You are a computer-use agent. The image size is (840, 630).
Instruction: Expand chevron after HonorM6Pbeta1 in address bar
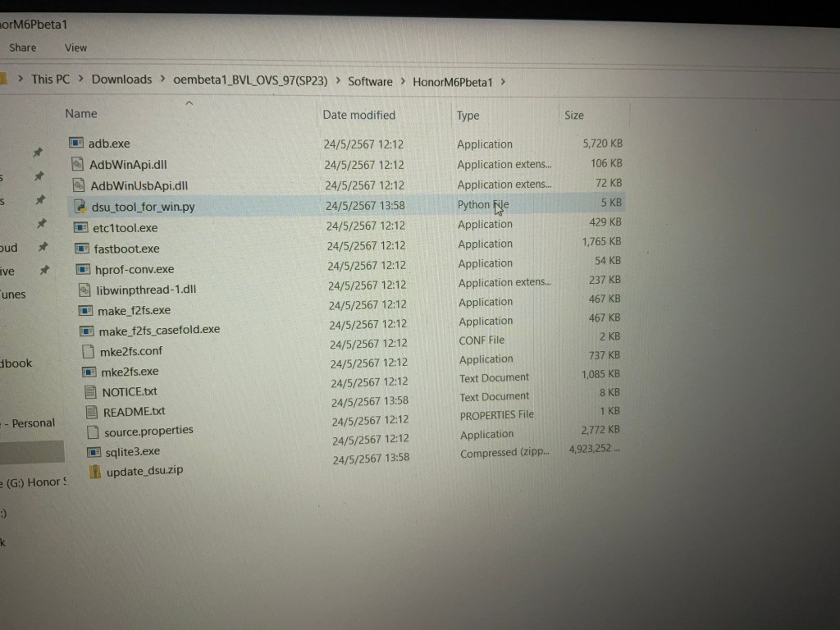503,82
